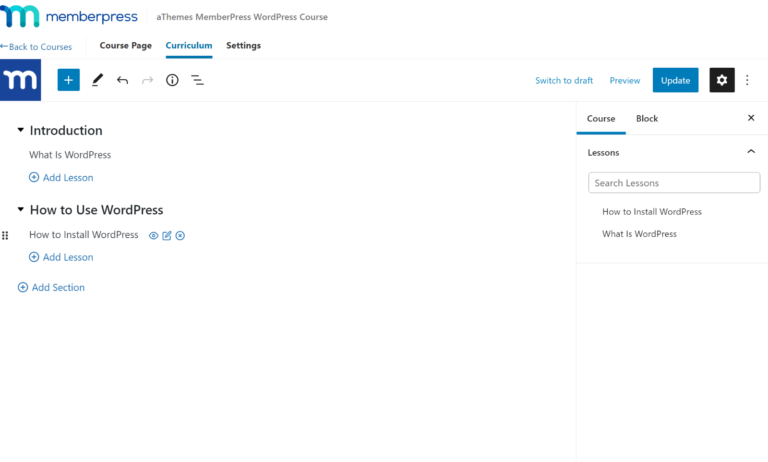
Task: Add Lesson under Introduction
Action: pos(61,177)
